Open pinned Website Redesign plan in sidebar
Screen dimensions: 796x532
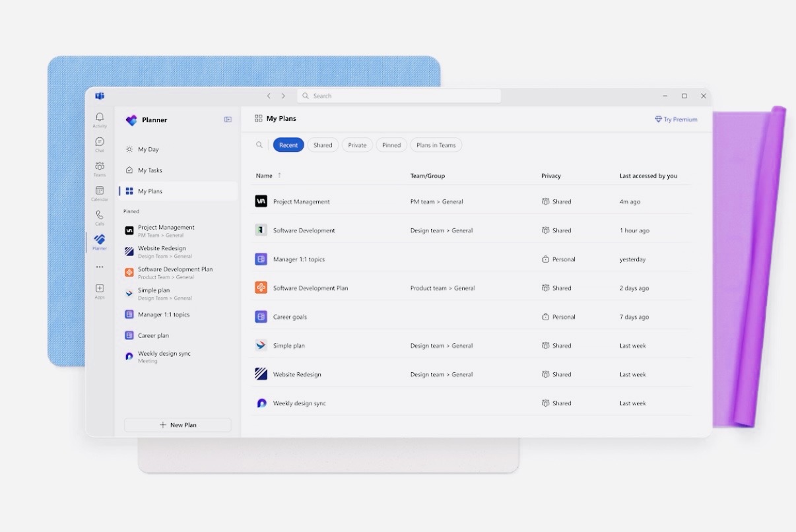click(x=178, y=251)
